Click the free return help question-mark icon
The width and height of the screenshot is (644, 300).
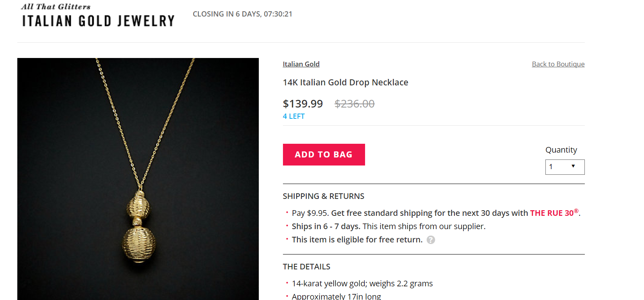431,240
